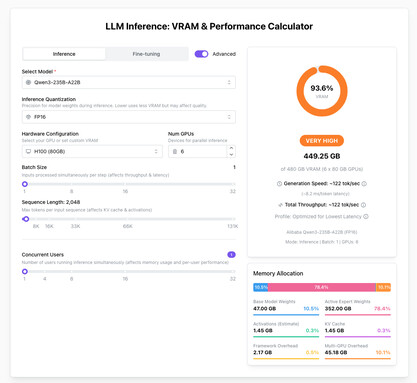Toggle the Advanced switch off
Image resolution: width=417 pixels, height=383 pixels.
point(201,54)
